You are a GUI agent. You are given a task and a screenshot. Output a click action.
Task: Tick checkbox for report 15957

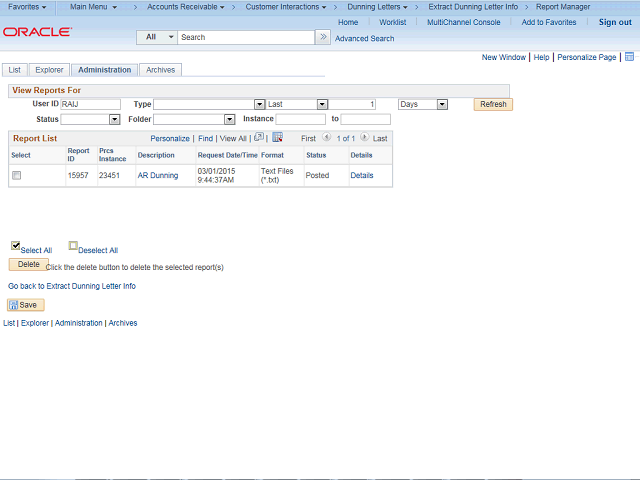(16, 175)
